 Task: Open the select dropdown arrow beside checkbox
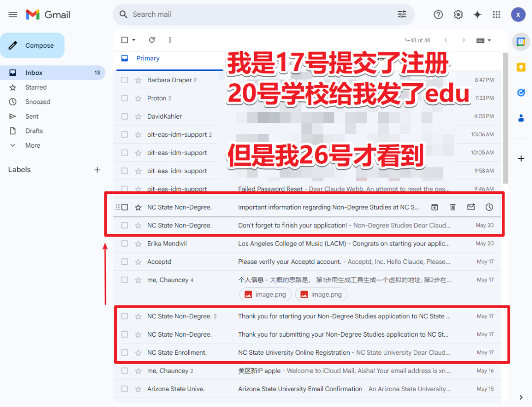[133, 40]
